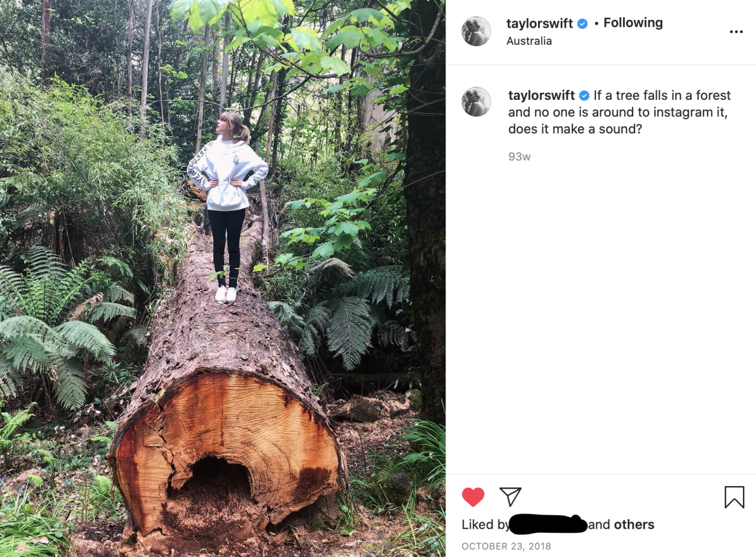Click the person standing on the log
Viewport: 756px width, 557px height.
(x=227, y=201)
